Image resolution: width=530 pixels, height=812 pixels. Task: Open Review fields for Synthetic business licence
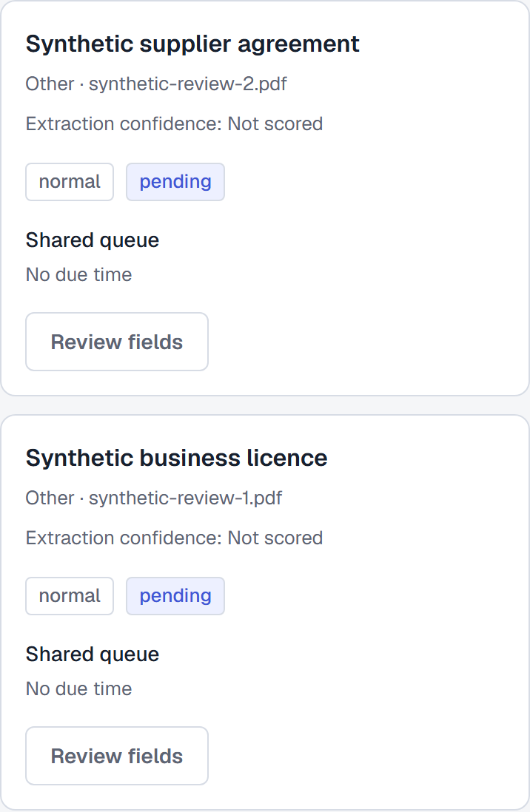tap(117, 756)
